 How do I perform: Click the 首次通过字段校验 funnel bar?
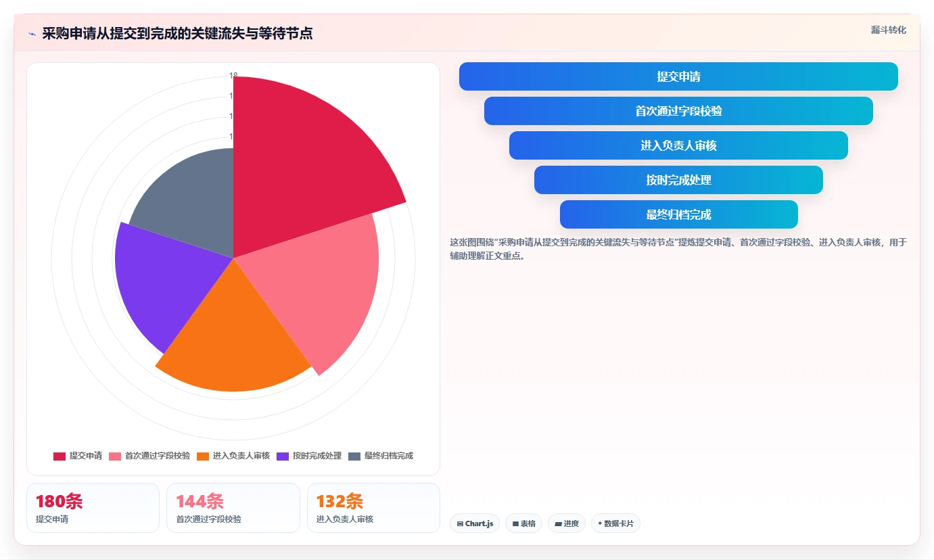click(x=678, y=111)
